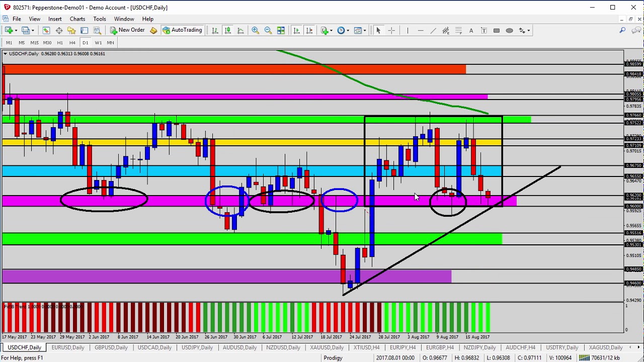Open the View menu
644x362 pixels.
pos(35,19)
